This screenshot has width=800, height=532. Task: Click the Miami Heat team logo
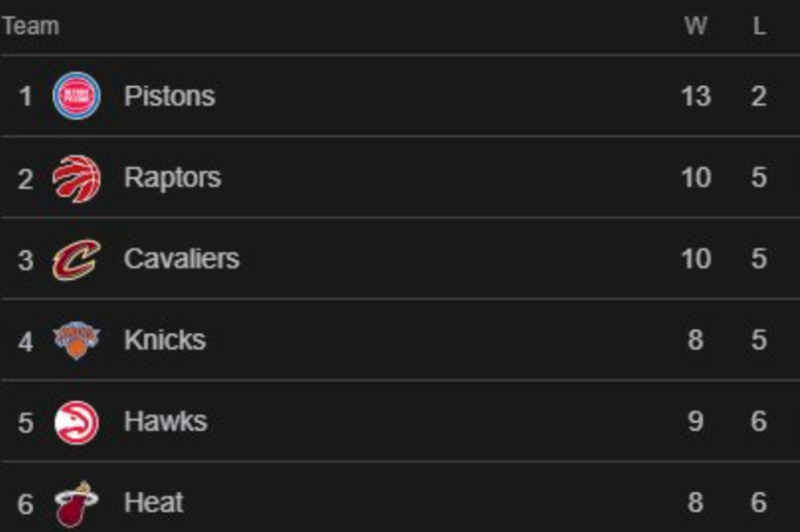pyautogui.click(x=76, y=503)
